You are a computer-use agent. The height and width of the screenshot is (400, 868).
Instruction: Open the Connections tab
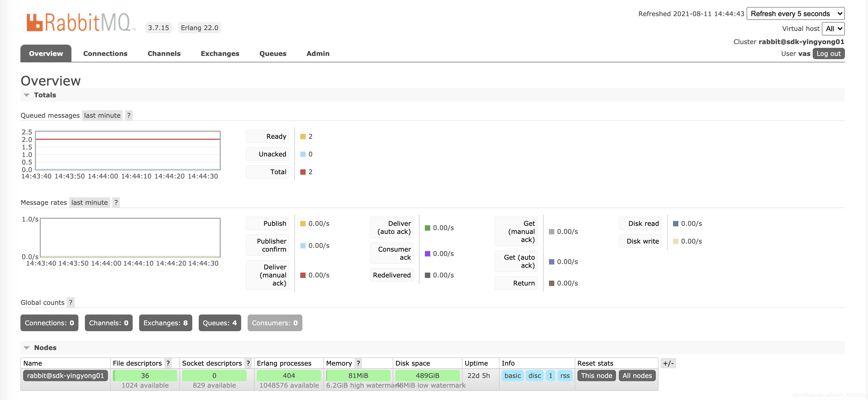[105, 53]
